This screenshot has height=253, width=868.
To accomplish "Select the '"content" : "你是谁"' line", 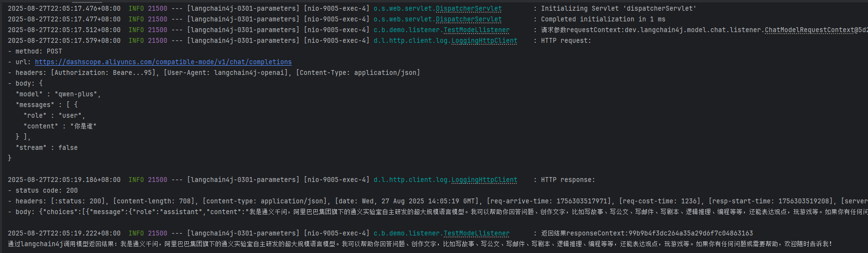I will pyautogui.click(x=60, y=126).
